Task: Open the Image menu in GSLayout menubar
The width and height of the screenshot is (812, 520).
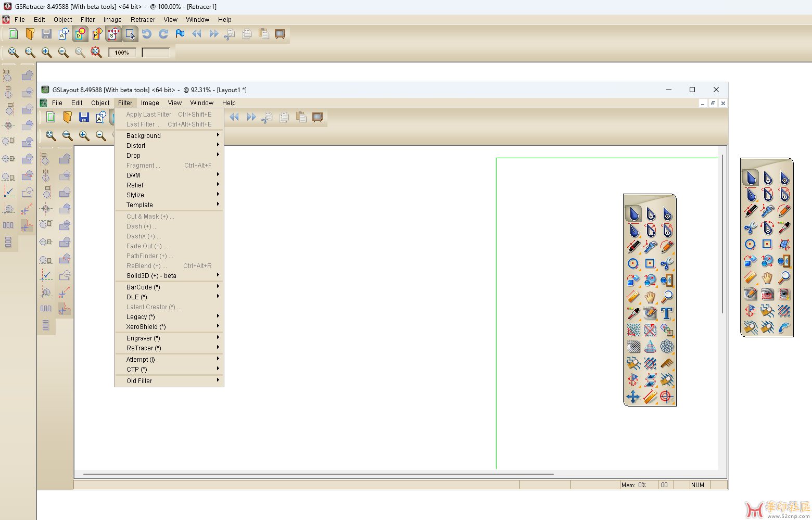Action: click(150, 103)
